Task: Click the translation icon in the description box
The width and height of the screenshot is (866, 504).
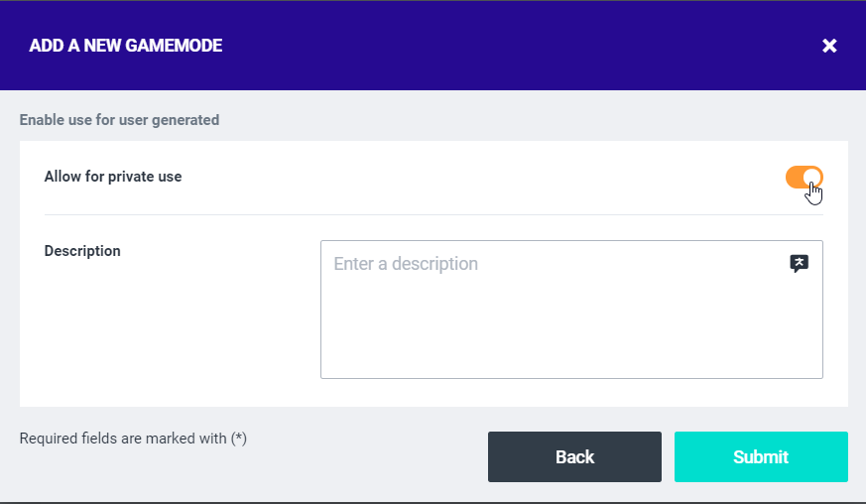Action: (799, 263)
